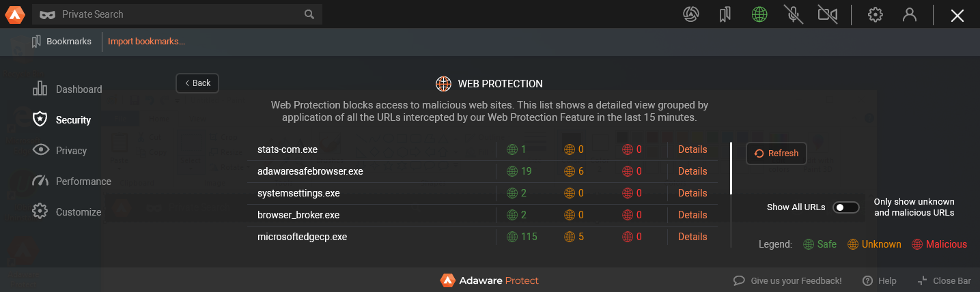Click the bookmarks icon in top toolbar
This screenshot has width=980, height=292.
(x=725, y=14)
